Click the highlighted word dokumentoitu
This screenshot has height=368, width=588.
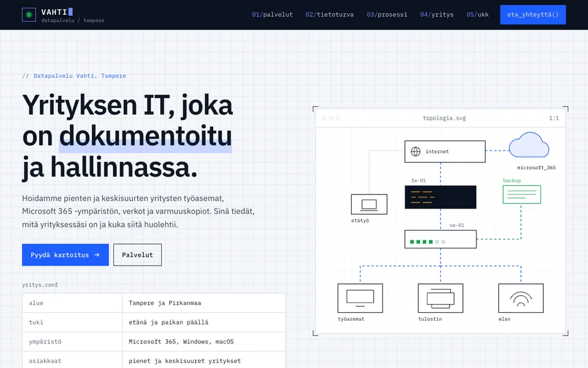146,136
